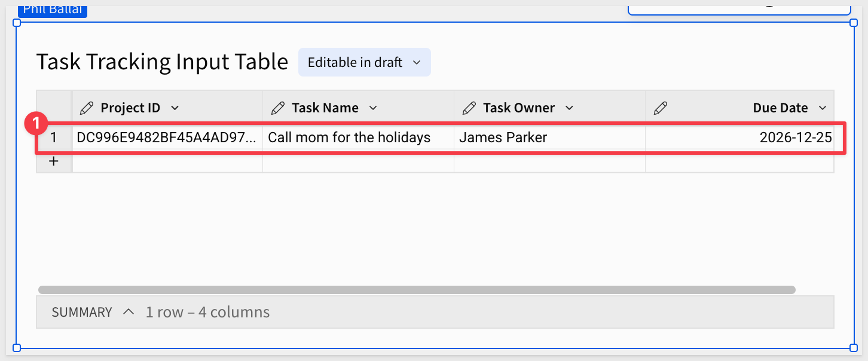Select row number 1 header
868x361 pixels.
54,137
